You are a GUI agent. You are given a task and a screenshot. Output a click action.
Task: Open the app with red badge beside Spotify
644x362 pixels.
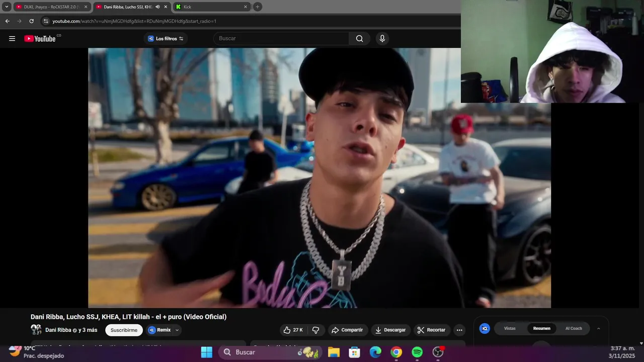[x=438, y=352]
